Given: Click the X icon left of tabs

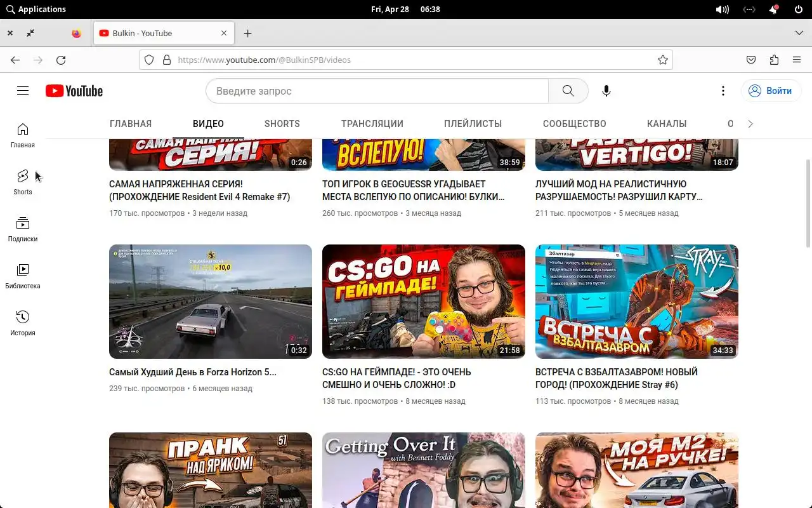Looking at the screenshot, I should [10, 33].
